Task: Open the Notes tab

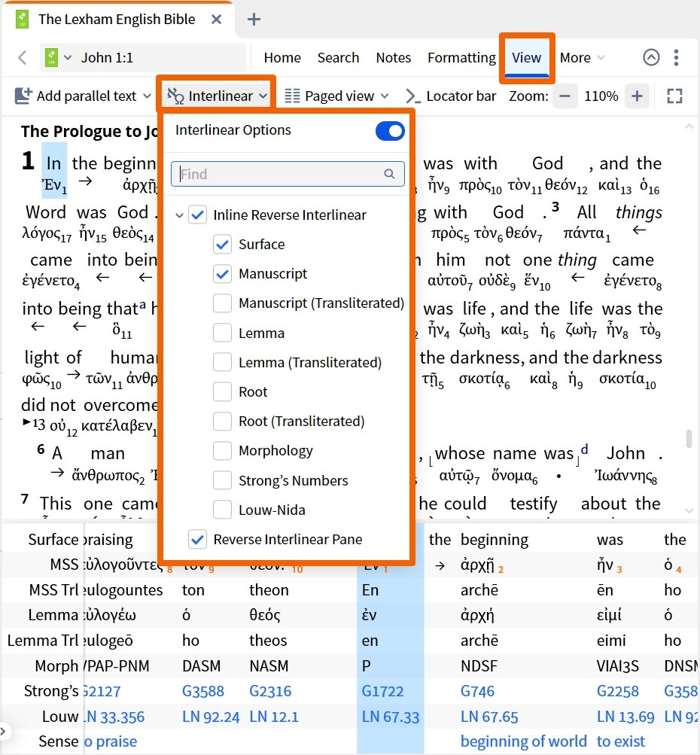Action: click(394, 58)
